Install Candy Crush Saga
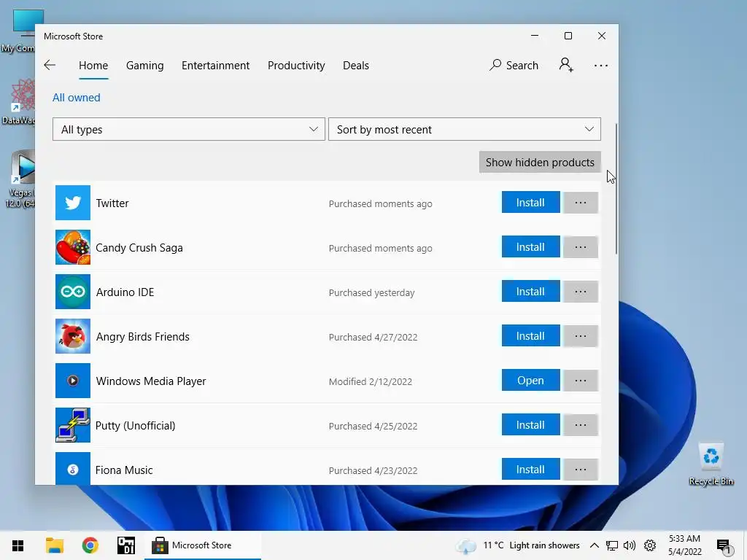Viewport: 747px width, 560px height. (x=530, y=247)
